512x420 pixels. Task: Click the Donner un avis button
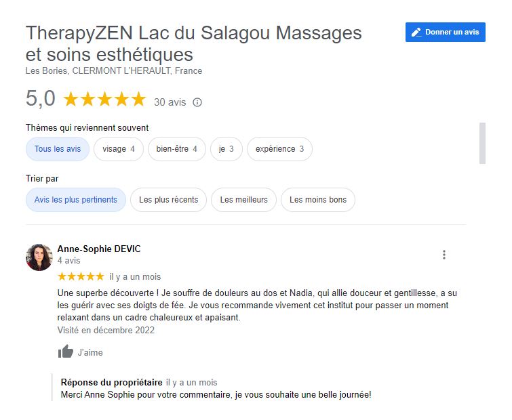pos(446,33)
